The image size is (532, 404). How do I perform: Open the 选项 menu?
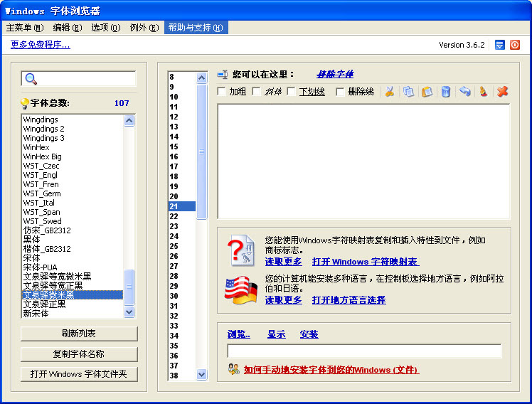pyautogui.click(x=105, y=28)
